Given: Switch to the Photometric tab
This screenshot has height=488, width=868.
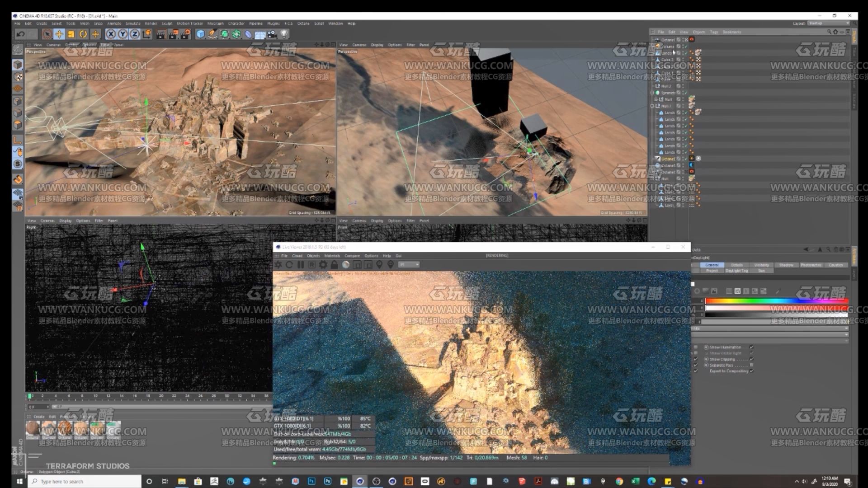Looking at the screenshot, I should click(811, 265).
